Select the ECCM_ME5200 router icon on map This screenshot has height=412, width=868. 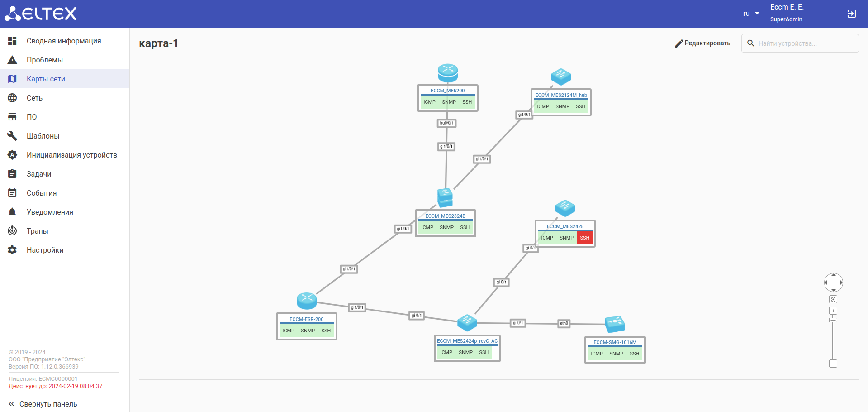(448, 72)
